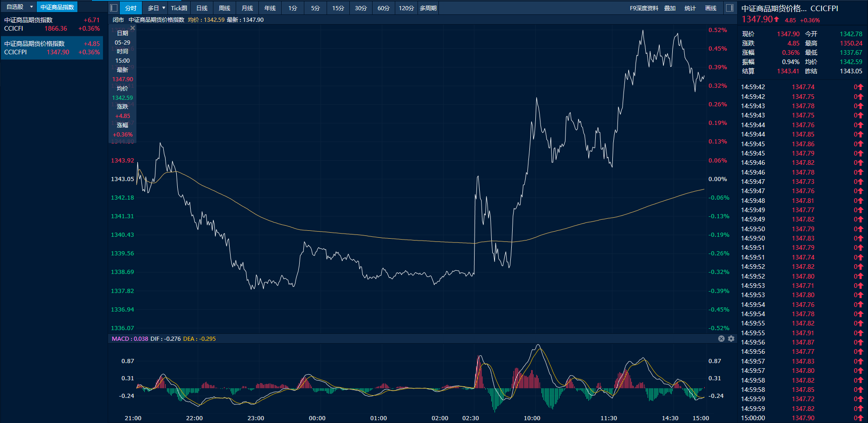Viewport: 868px width, 423px height.
Task: Toggle the right info panel icon
Action: point(729,8)
